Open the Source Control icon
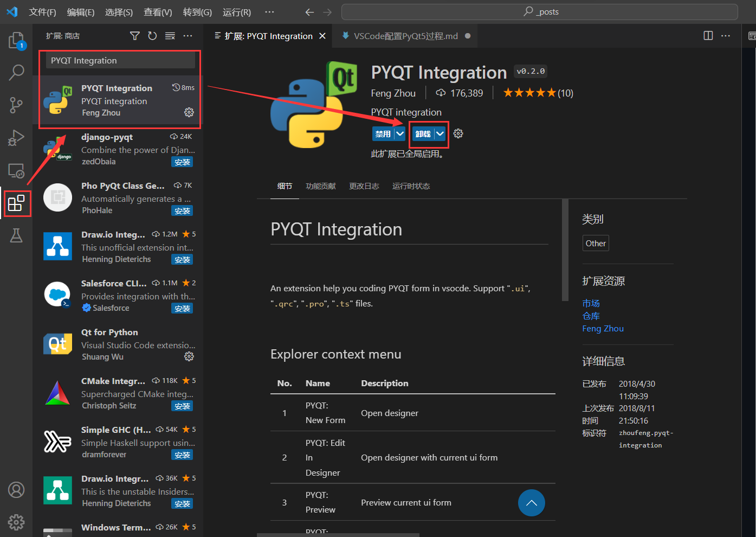This screenshot has width=756, height=537. pyautogui.click(x=16, y=105)
